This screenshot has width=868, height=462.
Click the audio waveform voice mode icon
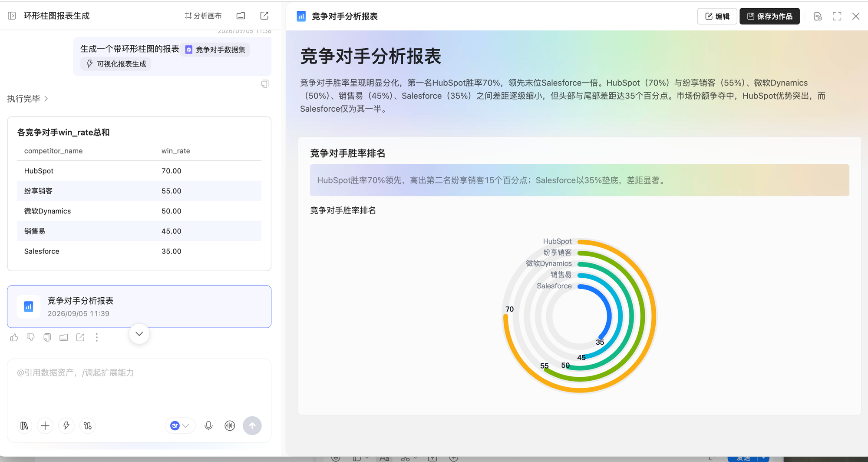click(x=230, y=425)
